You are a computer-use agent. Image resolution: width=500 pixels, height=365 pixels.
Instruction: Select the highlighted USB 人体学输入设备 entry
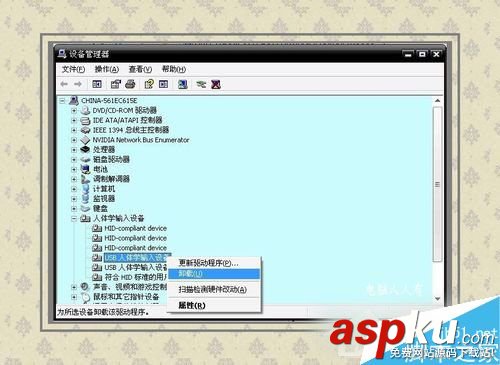click(x=136, y=257)
